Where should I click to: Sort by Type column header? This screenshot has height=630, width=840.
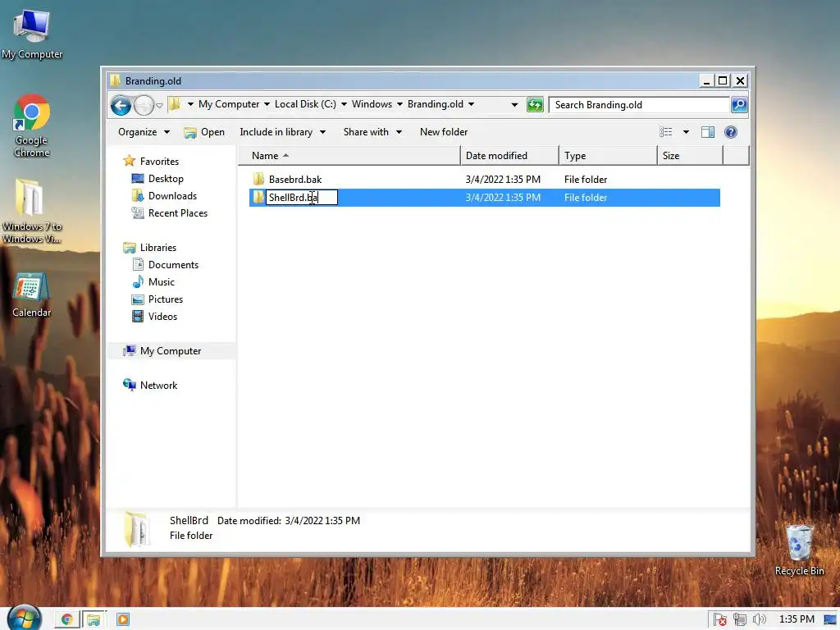pos(608,155)
